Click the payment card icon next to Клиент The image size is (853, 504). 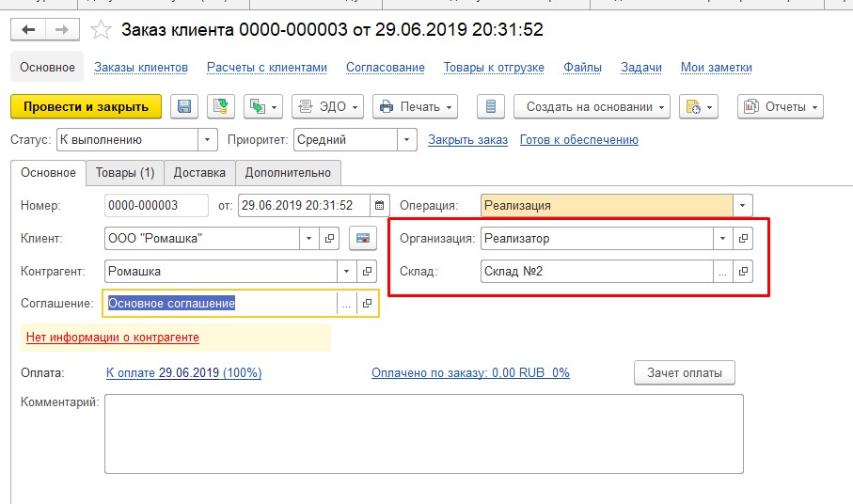363,238
